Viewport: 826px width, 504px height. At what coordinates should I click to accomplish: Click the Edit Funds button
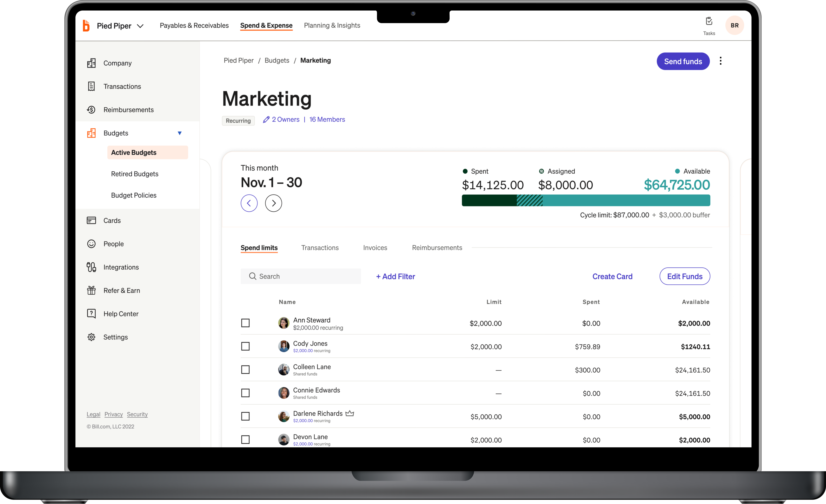point(685,276)
